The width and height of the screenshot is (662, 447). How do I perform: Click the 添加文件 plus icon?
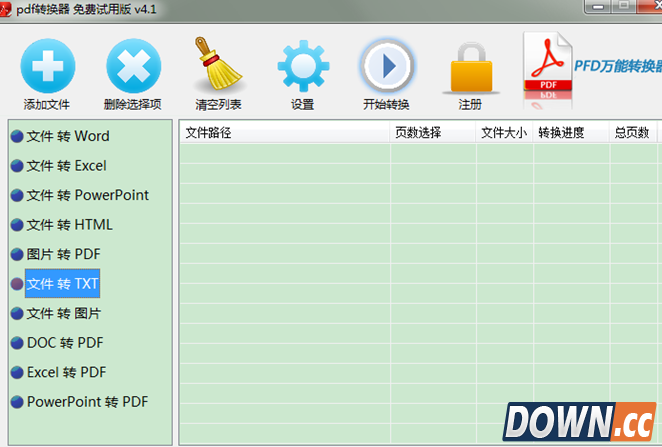click(x=48, y=65)
